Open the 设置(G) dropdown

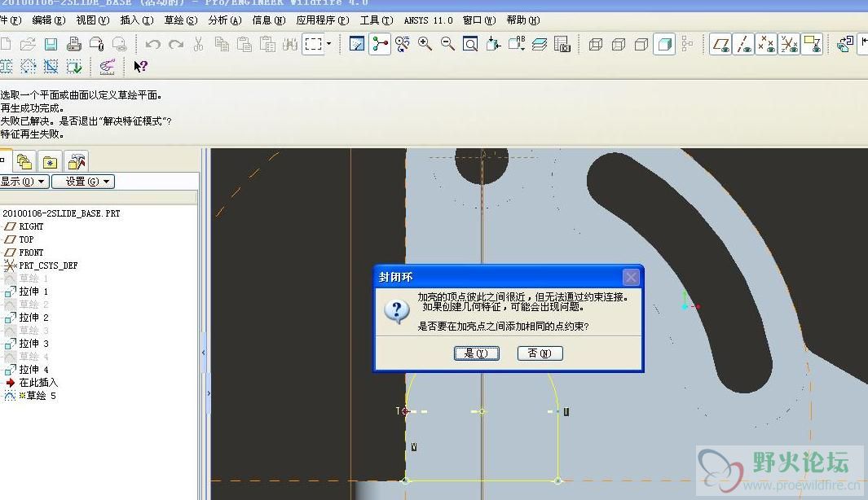tap(83, 182)
